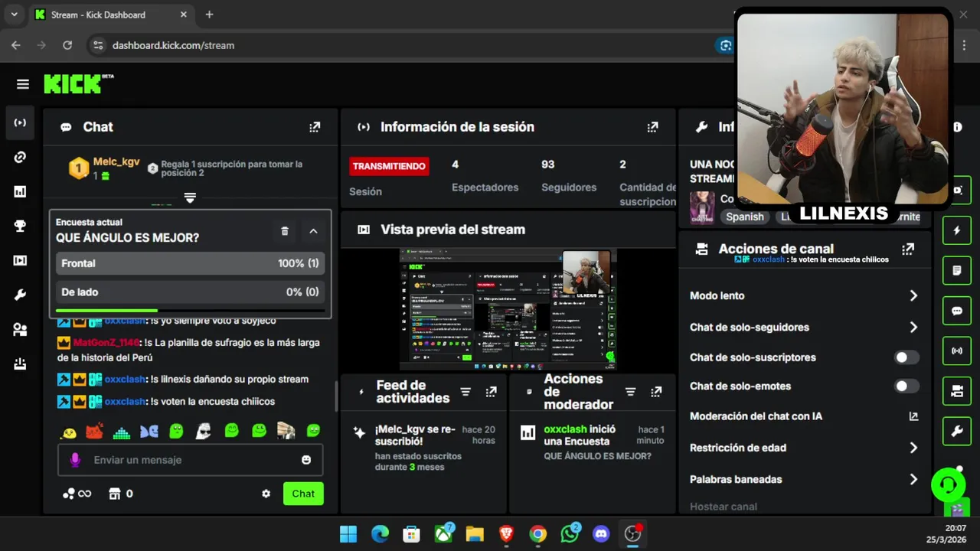
Task: Click the wrench widget in right sidebar
Action: click(957, 432)
